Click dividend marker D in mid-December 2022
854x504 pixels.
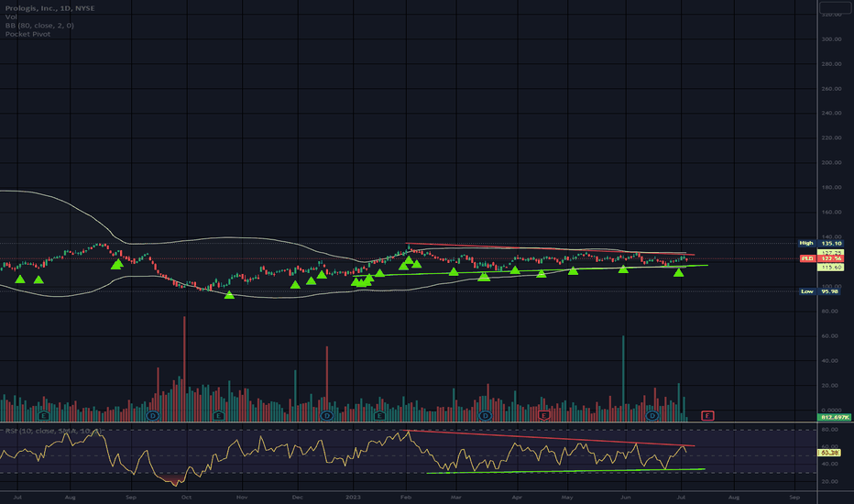[x=327, y=416]
